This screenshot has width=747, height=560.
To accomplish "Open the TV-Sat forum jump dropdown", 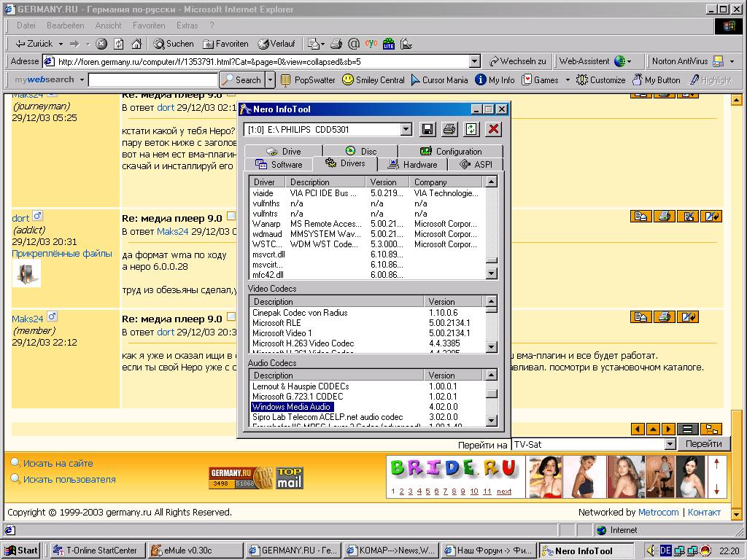I will pyautogui.click(x=670, y=444).
